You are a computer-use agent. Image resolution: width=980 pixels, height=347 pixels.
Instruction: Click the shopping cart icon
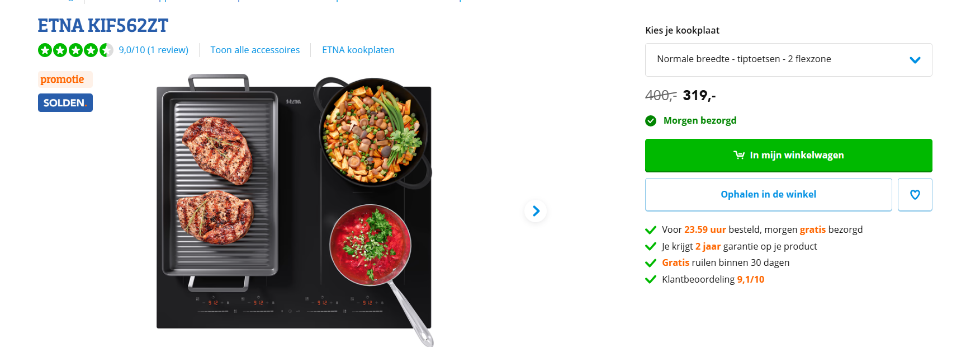point(739,155)
